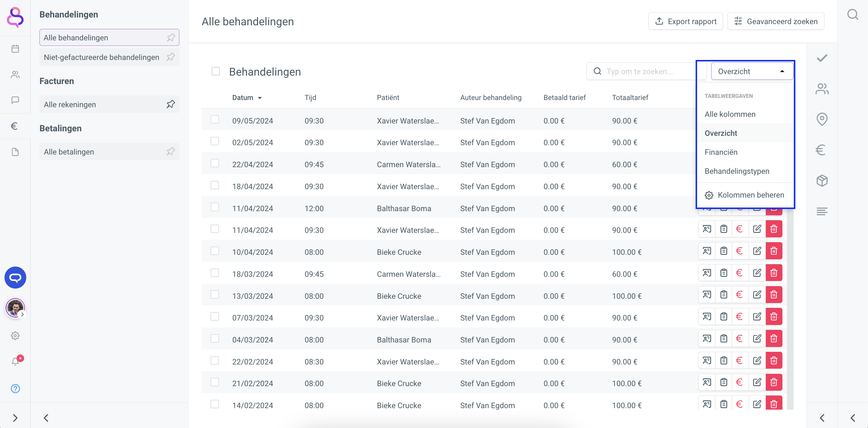Screen dimensions: 868x428
Task: Pin Niet-gefactureerde behandelingen item
Action: (x=171, y=57)
